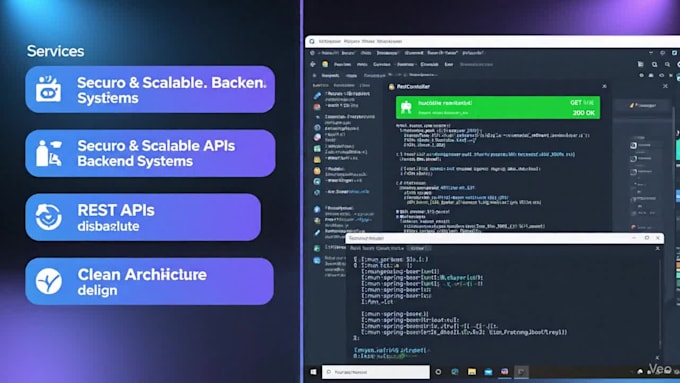Click the robot icon on first service card
This screenshot has width=680, height=383.
[48, 89]
